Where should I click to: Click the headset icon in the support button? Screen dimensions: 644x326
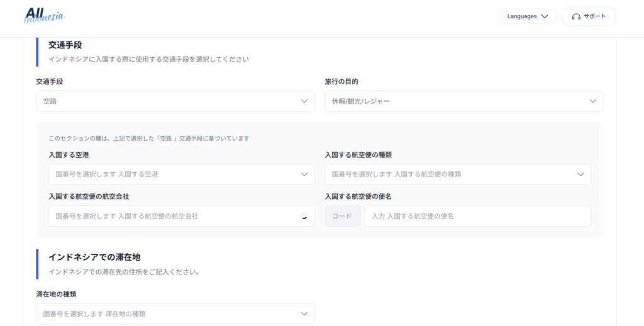point(576,17)
